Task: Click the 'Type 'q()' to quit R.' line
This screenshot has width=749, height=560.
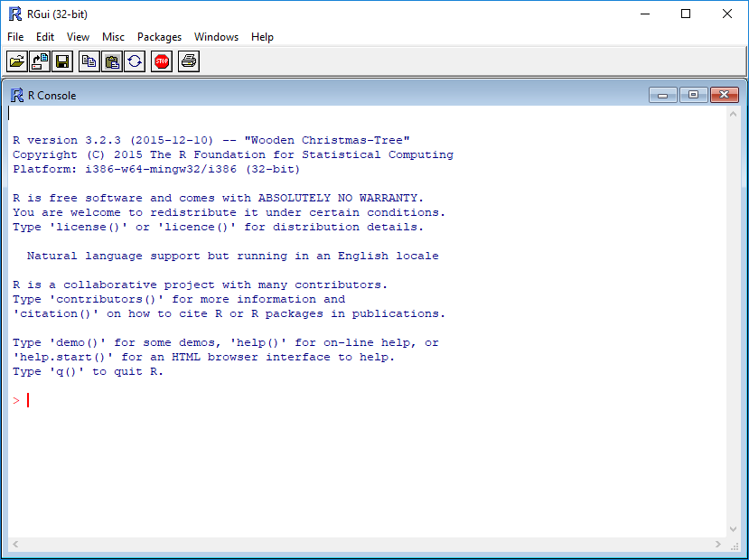Action: [88, 371]
